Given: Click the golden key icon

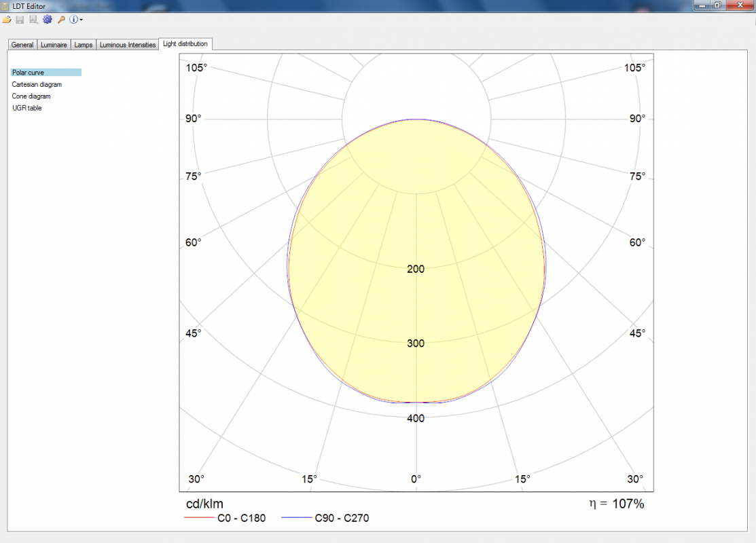Looking at the screenshot, I should tap(61, 20).
